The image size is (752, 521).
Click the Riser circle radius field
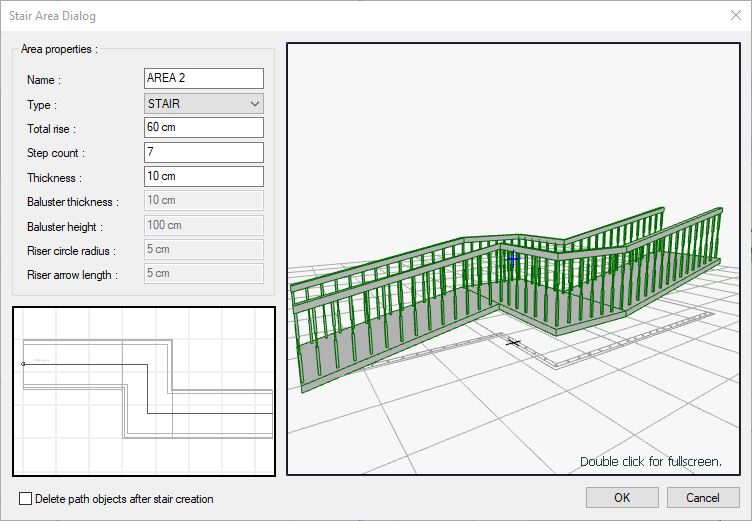point(204,250)
